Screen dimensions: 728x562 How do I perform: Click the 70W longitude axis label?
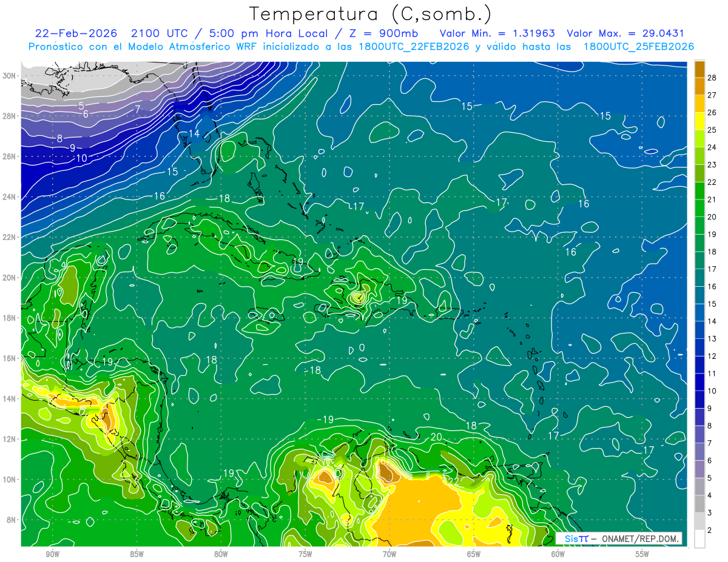389,554
